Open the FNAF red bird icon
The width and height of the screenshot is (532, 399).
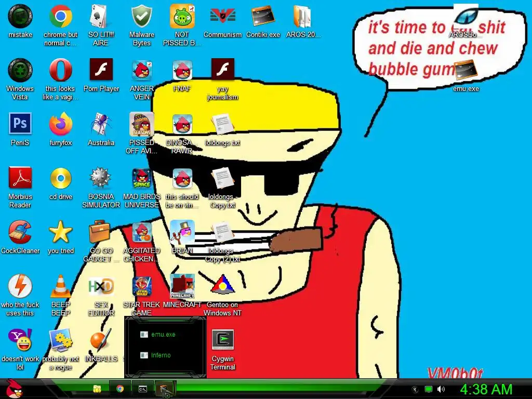coord(182,70)
